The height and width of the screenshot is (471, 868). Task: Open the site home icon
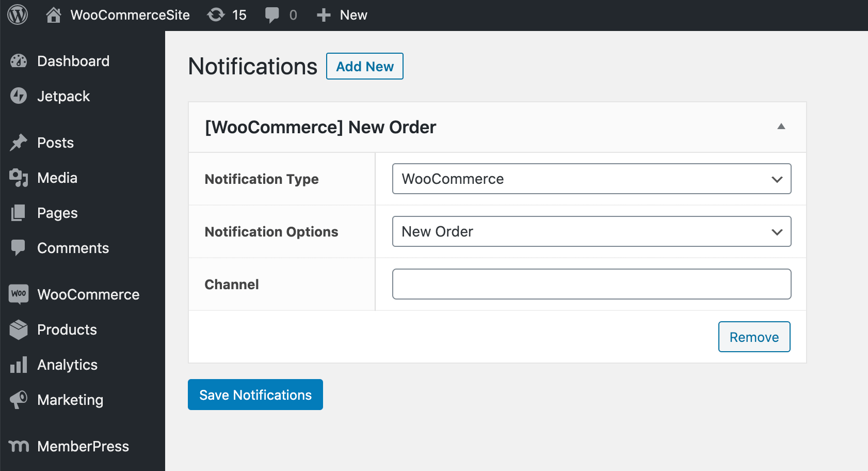[x=53, y=15]
